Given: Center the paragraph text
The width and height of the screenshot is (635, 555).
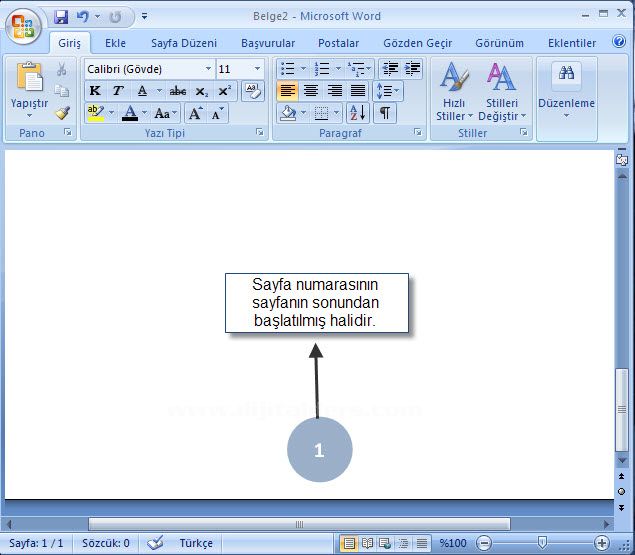Looking at the screenshot, I should point(311,91).
